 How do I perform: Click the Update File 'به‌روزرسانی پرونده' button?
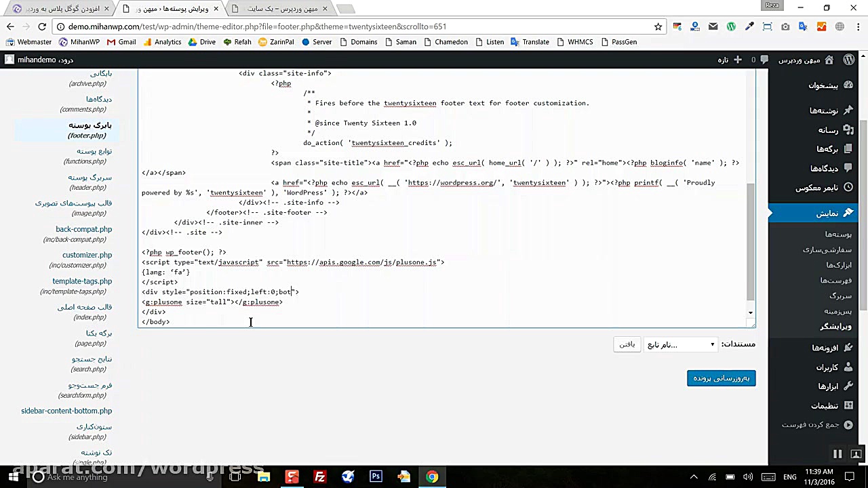click(x=721, y=378)
